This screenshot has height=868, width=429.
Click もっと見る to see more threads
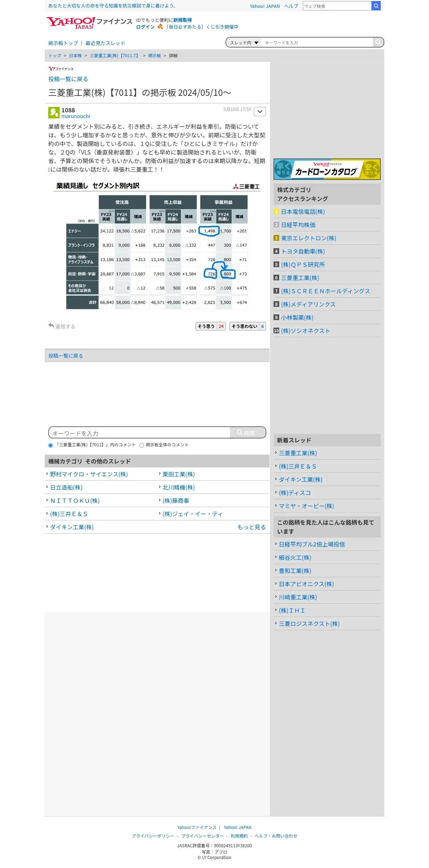pos(251,527)
